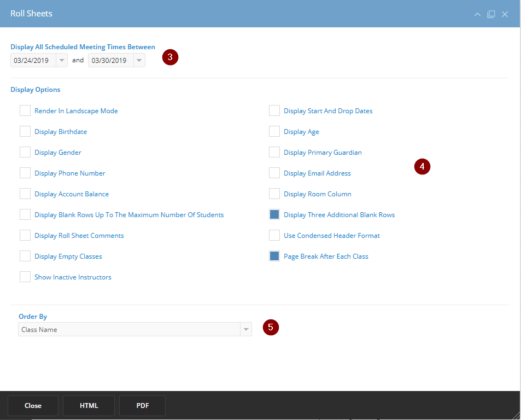The width and height of the screenshot is (521, 420).
Task: Click the Display Options heading
Action: pyautogui.click(x=35, y=89)
